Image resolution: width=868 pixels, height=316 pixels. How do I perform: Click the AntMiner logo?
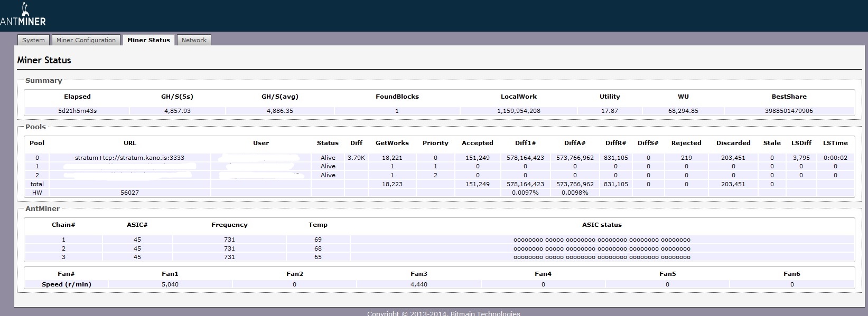(x=23, y=14)
